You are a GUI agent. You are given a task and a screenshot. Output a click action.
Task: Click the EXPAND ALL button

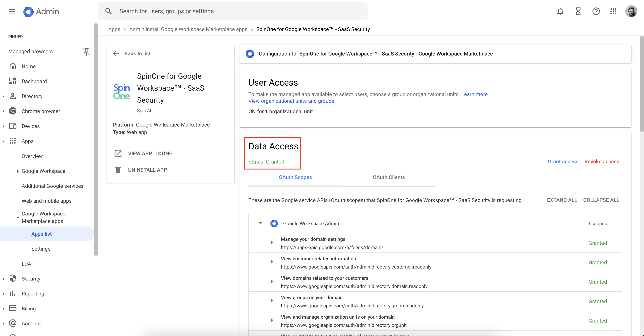[x=562, y=200]
